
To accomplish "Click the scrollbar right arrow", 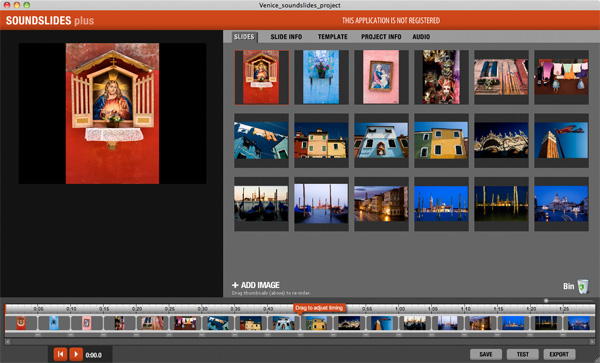I will (592, 341).
